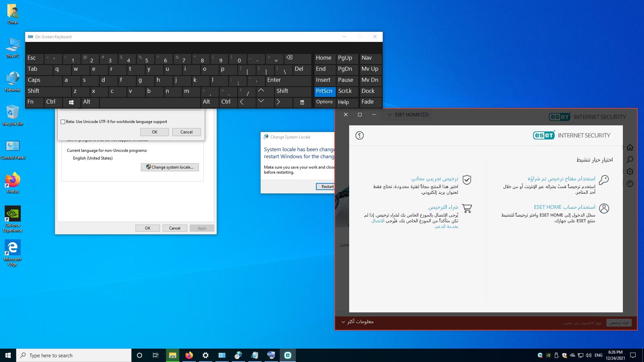Open the 'استخدام مفتاح ترخيص تم شراؤه' link

561,179
